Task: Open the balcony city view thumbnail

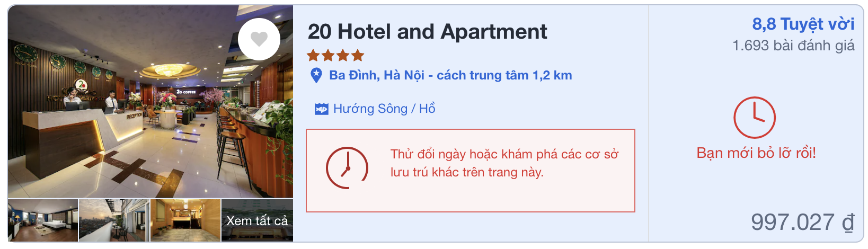Action: pos(114,220)
